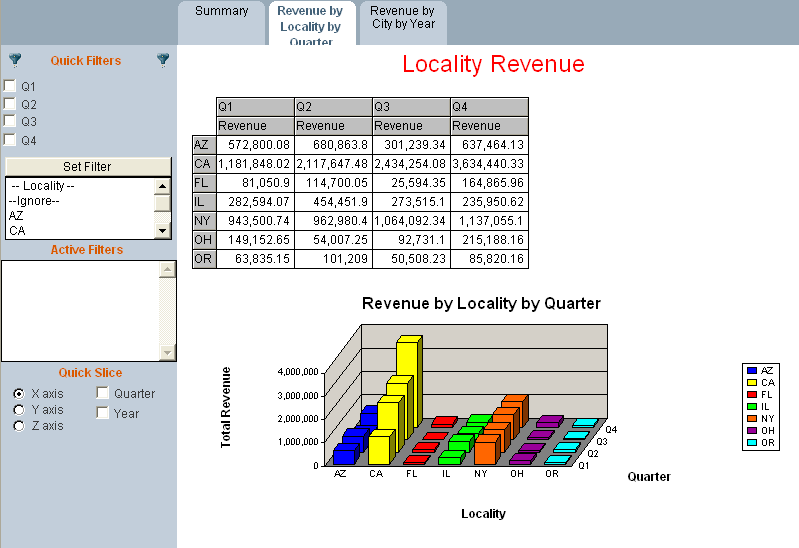Click the Locality Revenue title
The height and width of the screenshot is (548, 799).
click(x=493, y=64)
